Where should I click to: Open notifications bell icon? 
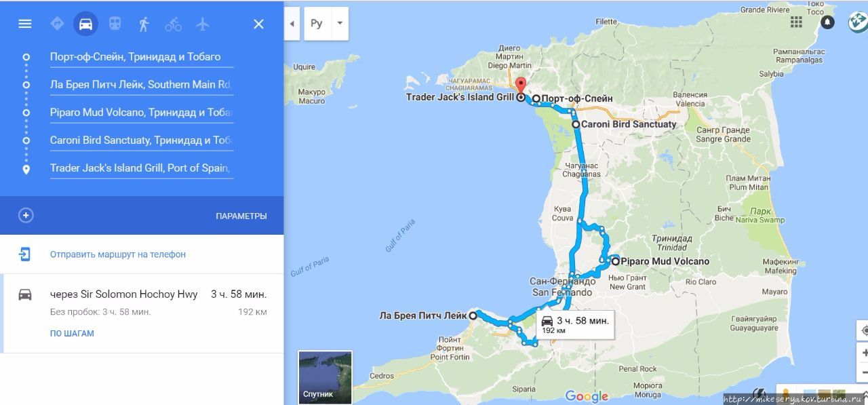point(827,22)
